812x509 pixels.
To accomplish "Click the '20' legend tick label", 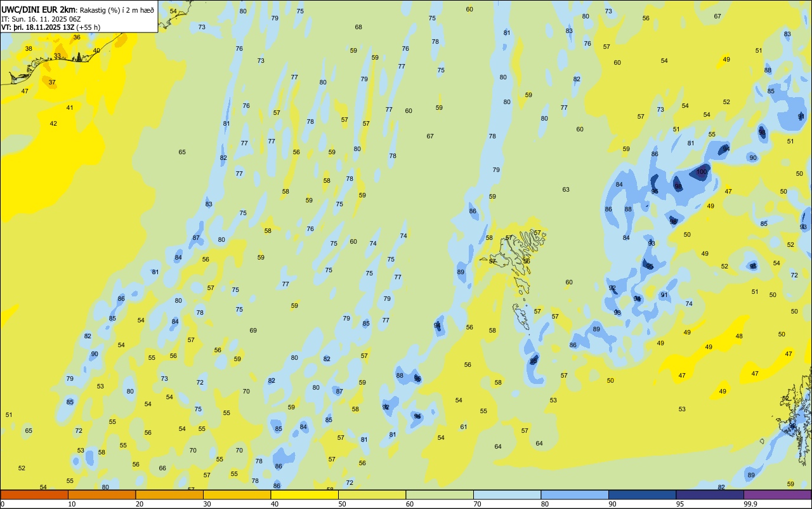I will (140, 504).
